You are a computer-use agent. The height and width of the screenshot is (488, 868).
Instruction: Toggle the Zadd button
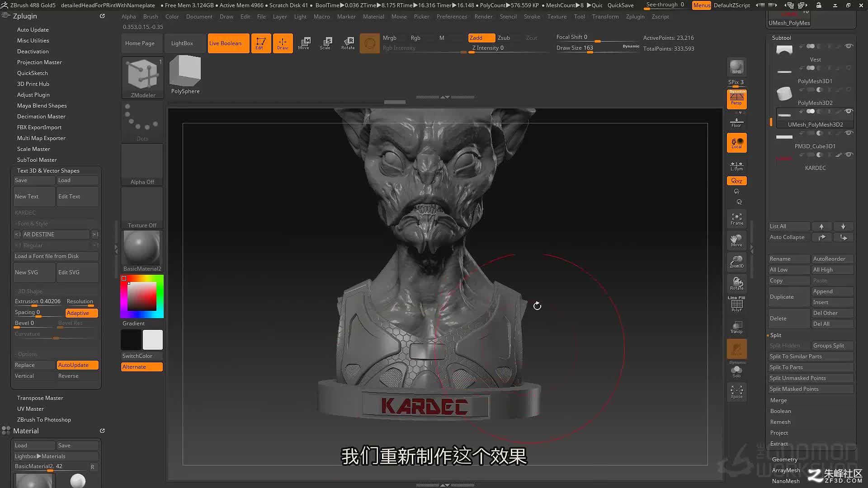click(x=482, y=38)
